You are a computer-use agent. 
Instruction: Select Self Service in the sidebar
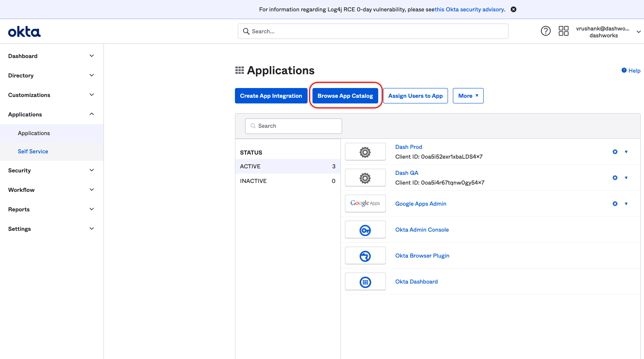33,151
